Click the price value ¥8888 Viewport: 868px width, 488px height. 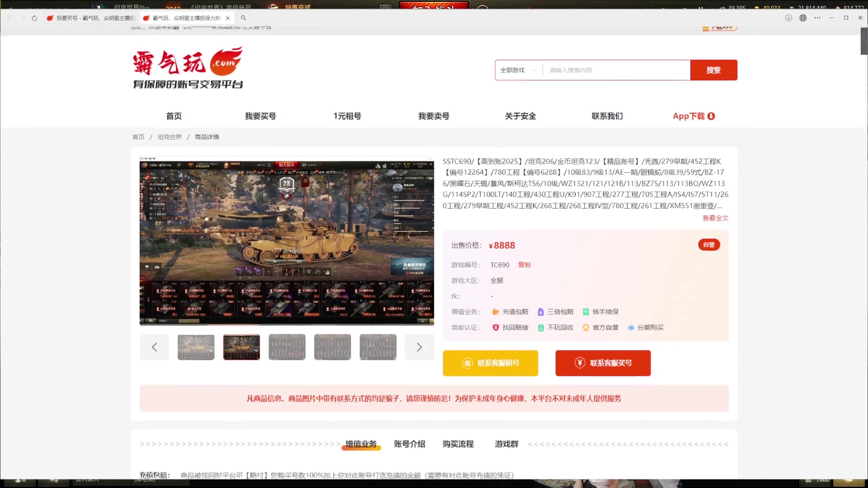[x=502, y=245]
